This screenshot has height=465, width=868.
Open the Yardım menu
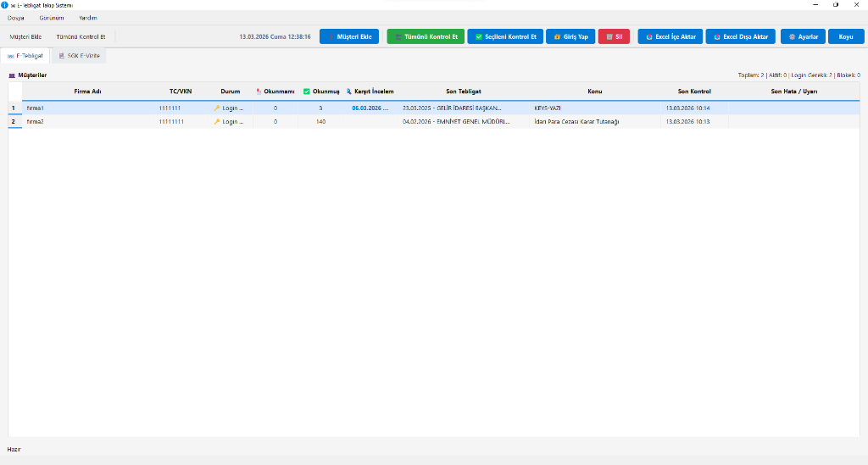coord(88,18)
